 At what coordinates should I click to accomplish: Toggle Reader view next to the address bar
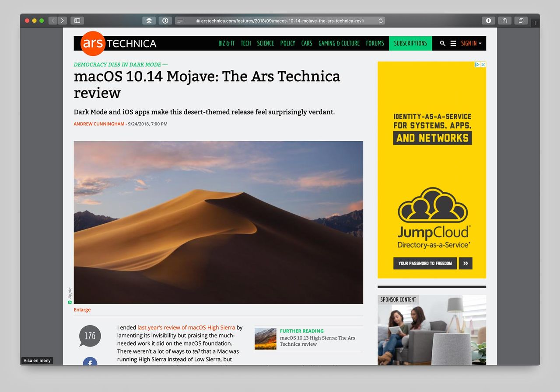click(180, 20)
